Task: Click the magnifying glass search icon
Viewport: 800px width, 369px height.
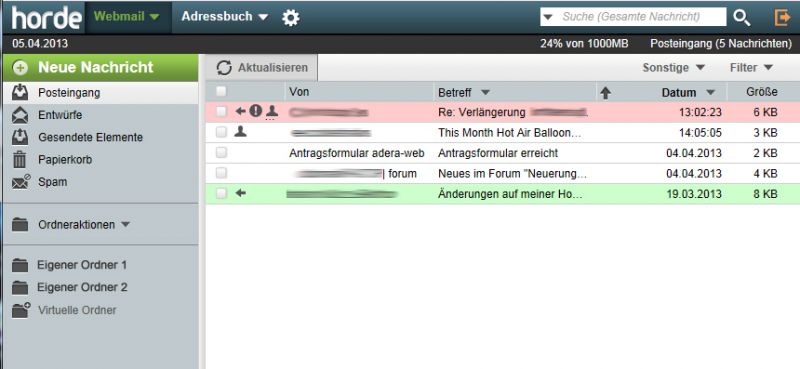Action: 741,17
